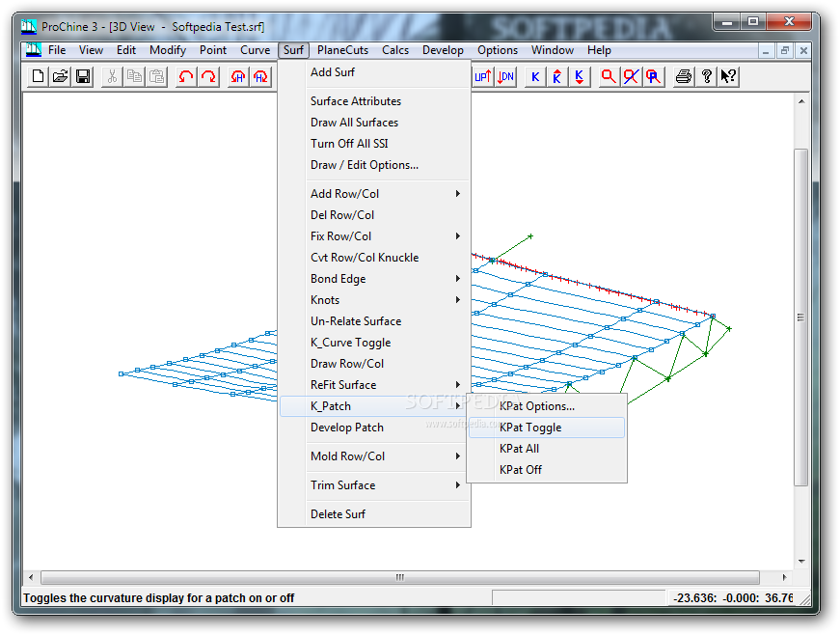
Task: Select Draw Row/Col entry
Action: 374,364
